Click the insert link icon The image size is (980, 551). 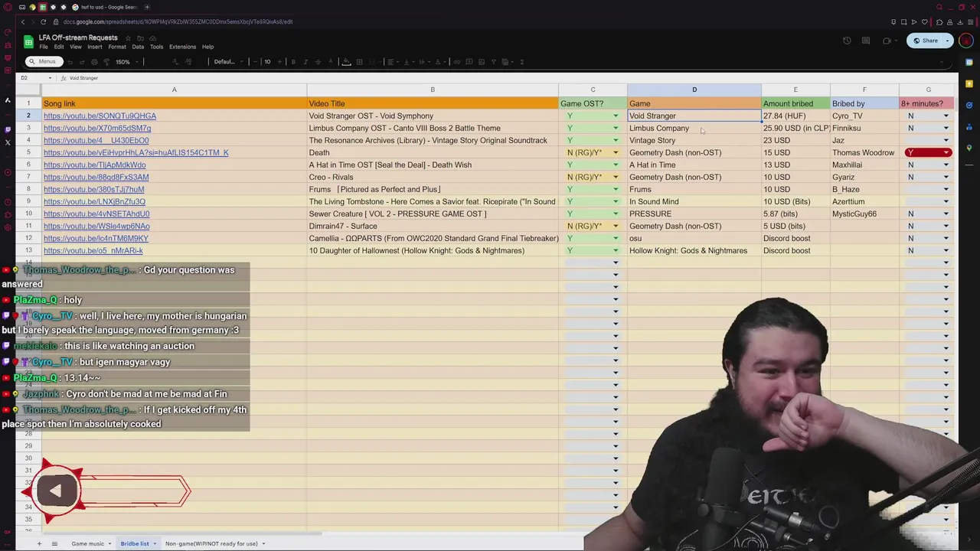click(456, 61)
